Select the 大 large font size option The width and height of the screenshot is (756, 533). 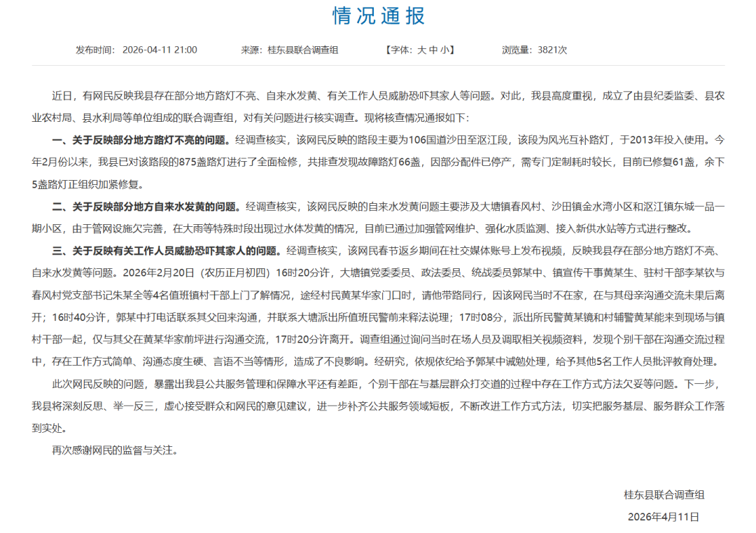coord(421,48)
